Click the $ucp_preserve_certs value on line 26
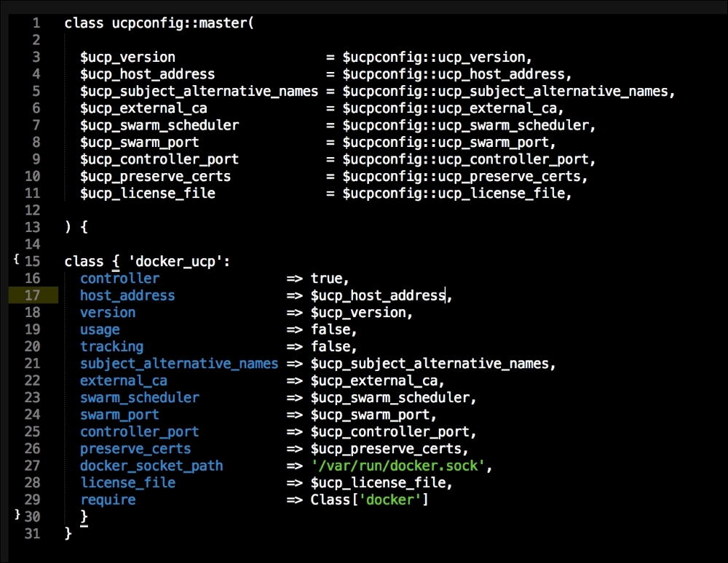This screenshot has height=563, width=728. point(385,449)
